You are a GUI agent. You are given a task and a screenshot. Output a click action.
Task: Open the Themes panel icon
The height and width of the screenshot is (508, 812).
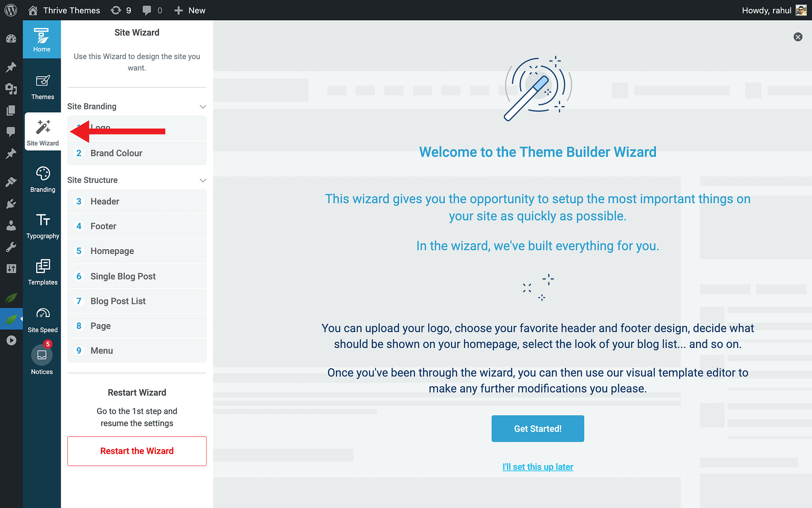(42, 86)
